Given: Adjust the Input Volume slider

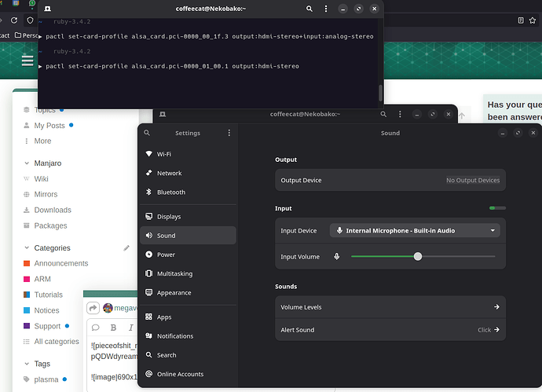Looking at the screenshot, I should 423,257.
